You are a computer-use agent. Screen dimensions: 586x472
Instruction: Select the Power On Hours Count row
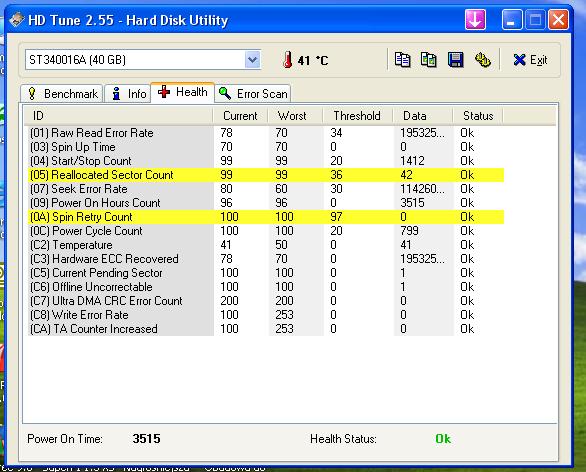(x=266, y=203)
